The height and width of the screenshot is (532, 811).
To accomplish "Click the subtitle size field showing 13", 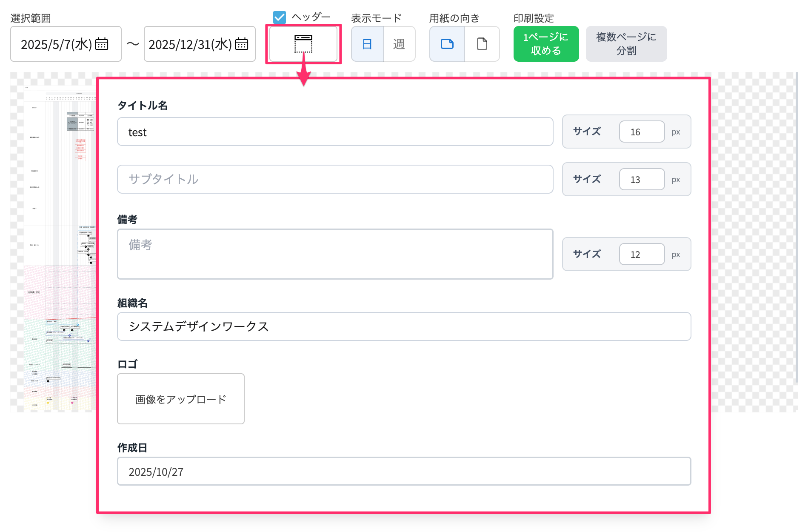I will pyautogui.click(x=641, y=180).
